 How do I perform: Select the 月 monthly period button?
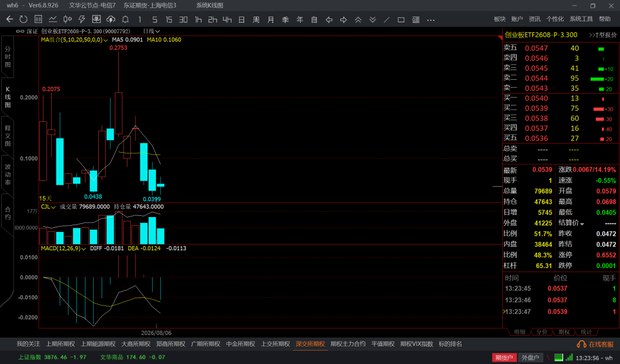270,20
